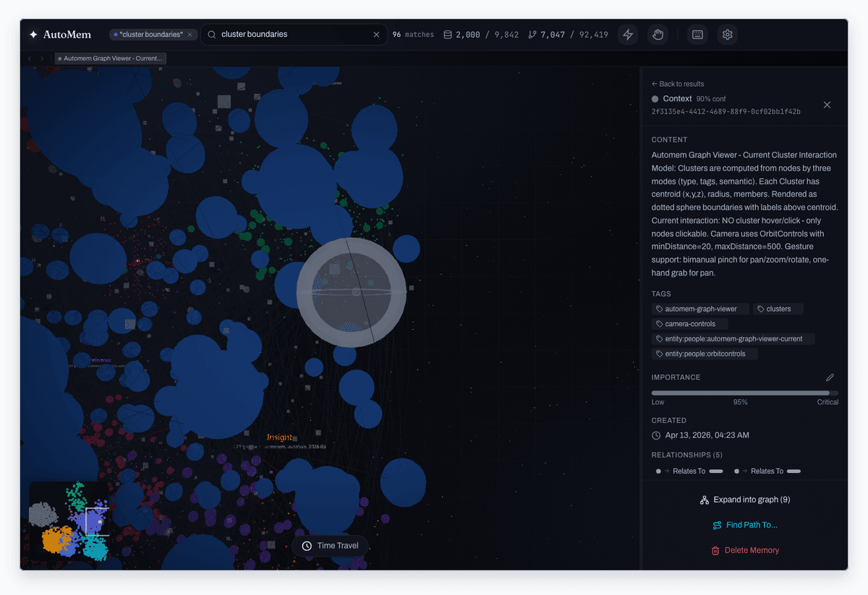Click the lightning bolt icon in toolbar
The width and height of the screenshot is (868, 595).
tap(628, 34)
